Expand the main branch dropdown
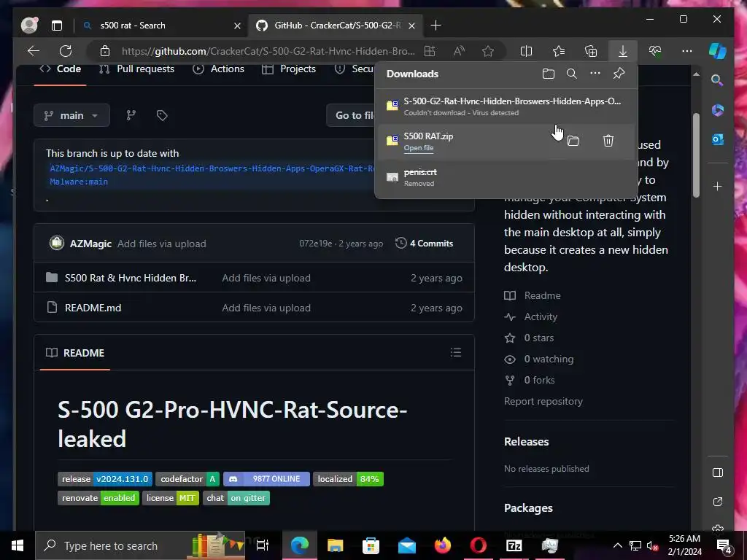Image resolution: width=747 pixels, height=560 pixels. tap(71, 115)
